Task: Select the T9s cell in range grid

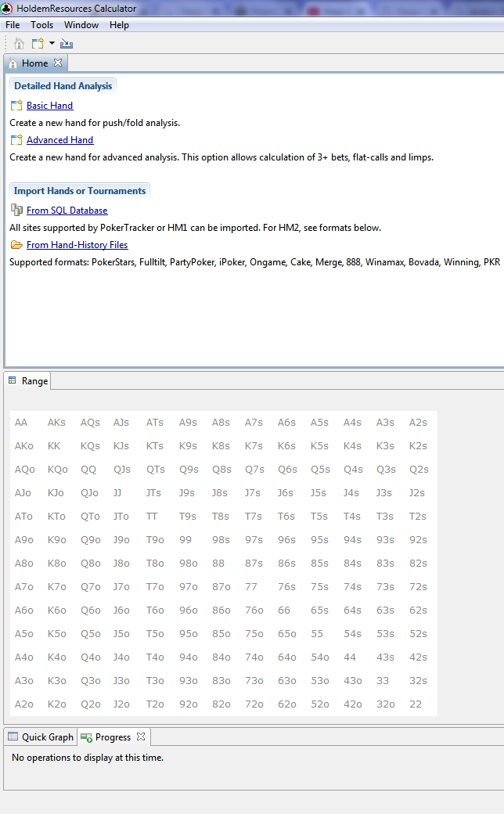Action: [187, 517]
